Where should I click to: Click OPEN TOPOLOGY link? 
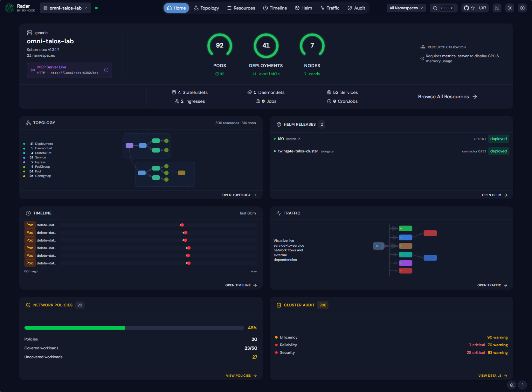(x=239, y=195)
